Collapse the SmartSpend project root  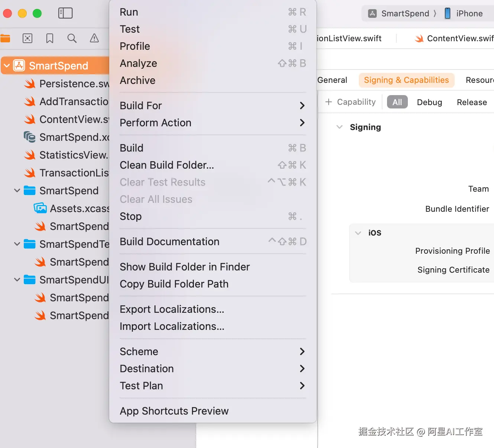7,66
